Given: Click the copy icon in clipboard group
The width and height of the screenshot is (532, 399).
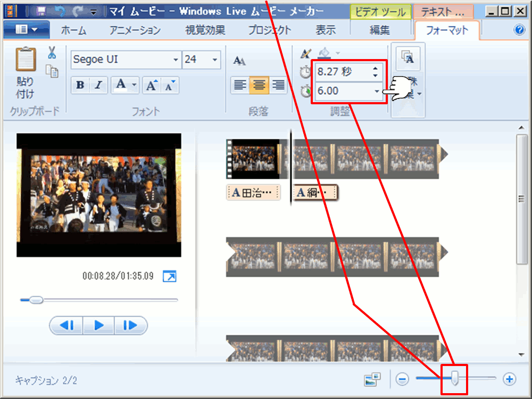Looking at the screenshot, I should (52, 71).
